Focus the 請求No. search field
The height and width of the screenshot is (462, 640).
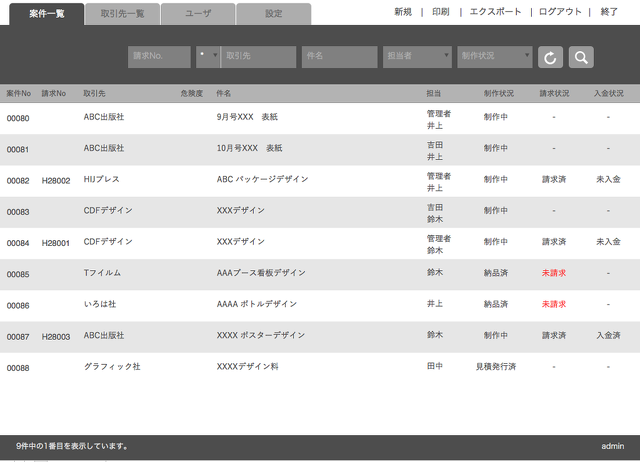pyautogui.click(x=159, y=57)
